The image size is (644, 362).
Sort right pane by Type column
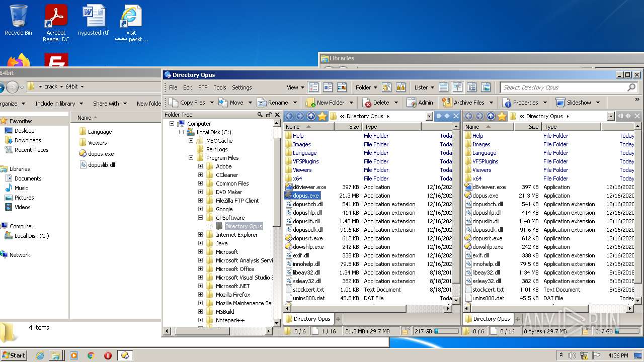pos(571,127)
